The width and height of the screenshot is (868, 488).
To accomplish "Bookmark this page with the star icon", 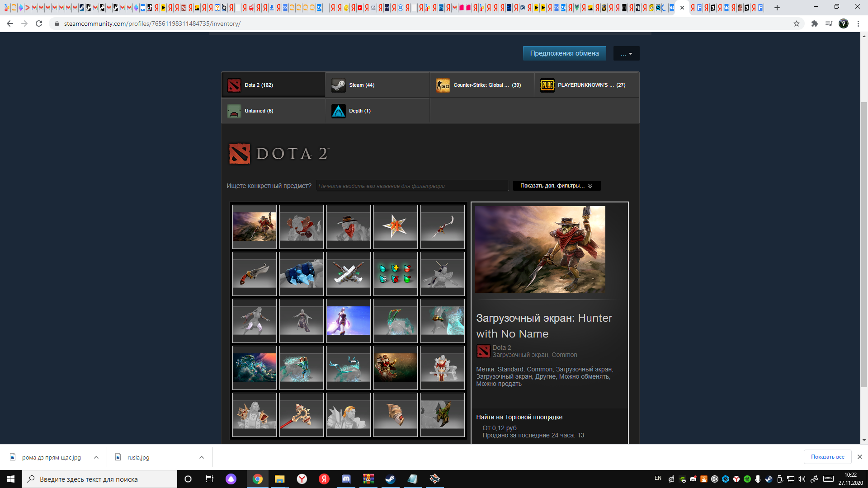I will coord(797,23).
